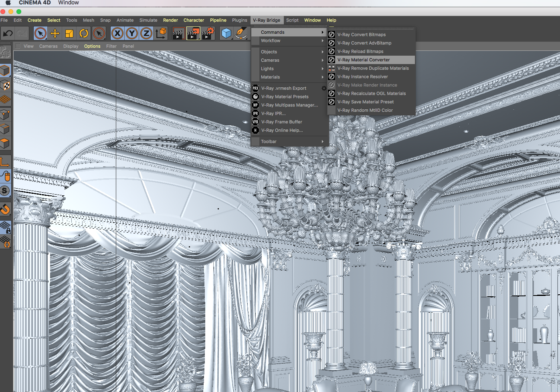This screenshot has width=560, height=392.
Task: Switch to Points mode
Action: (5, 115)
